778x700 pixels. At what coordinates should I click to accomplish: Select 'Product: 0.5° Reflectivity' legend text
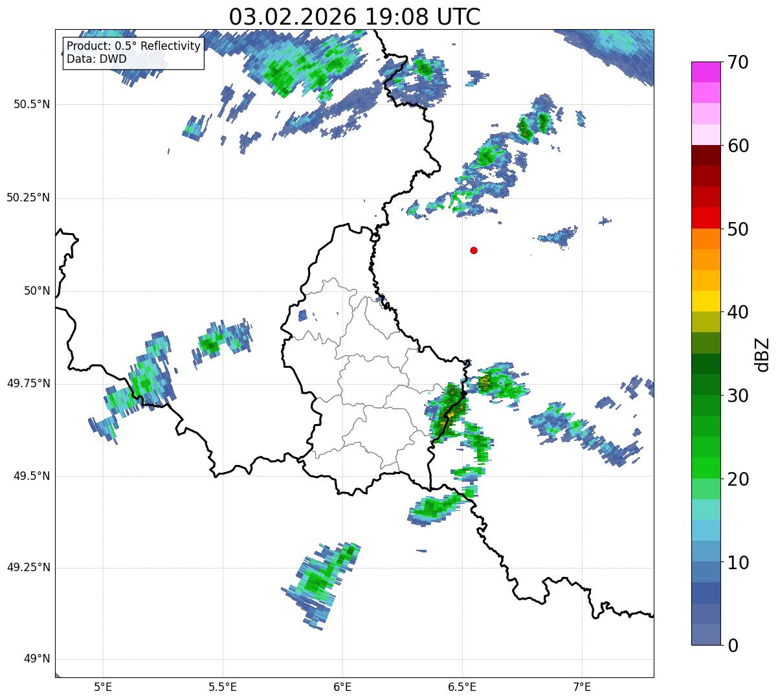134,47
